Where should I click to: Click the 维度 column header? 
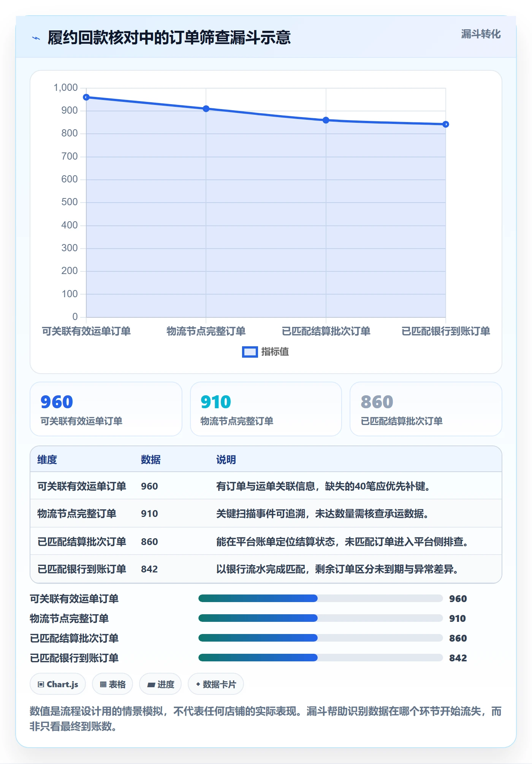click(47, 460)
